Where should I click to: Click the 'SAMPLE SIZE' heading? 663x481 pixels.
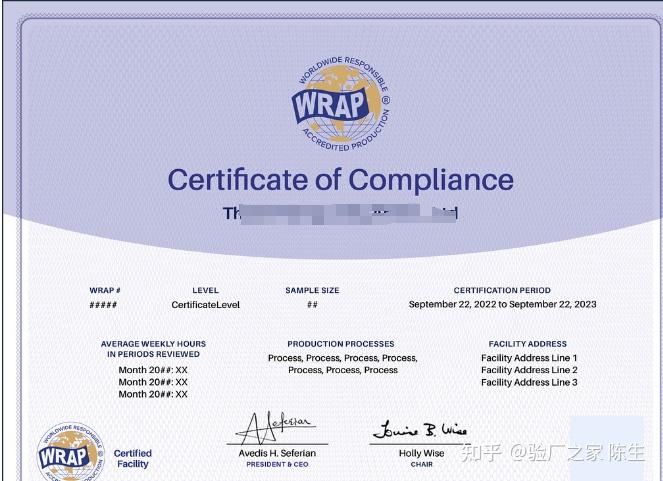point(312,290)
